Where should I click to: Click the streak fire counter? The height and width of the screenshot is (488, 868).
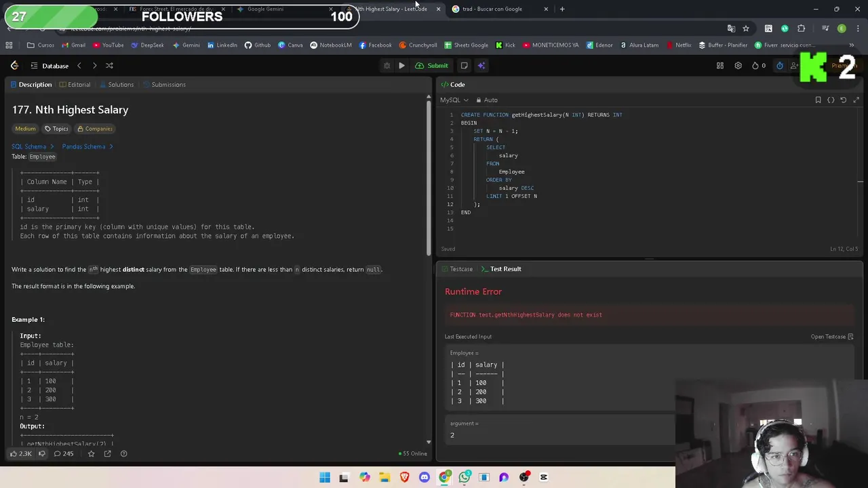click(x=759, y=66)
